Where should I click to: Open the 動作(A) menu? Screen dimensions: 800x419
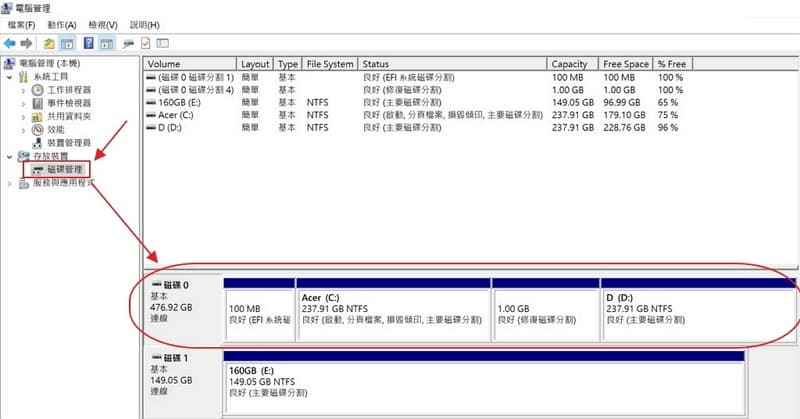pos(62,25)
